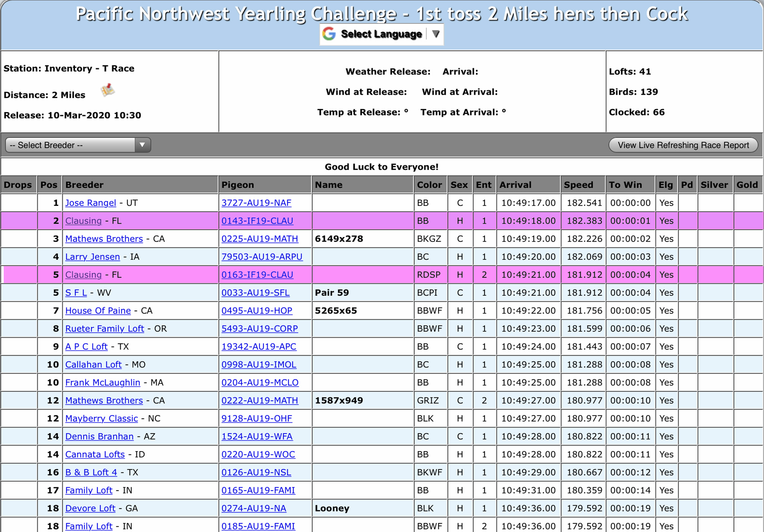Click the Pigeon column header
Image resolution: width=764 pixels, height=532 pixels.
265,185
